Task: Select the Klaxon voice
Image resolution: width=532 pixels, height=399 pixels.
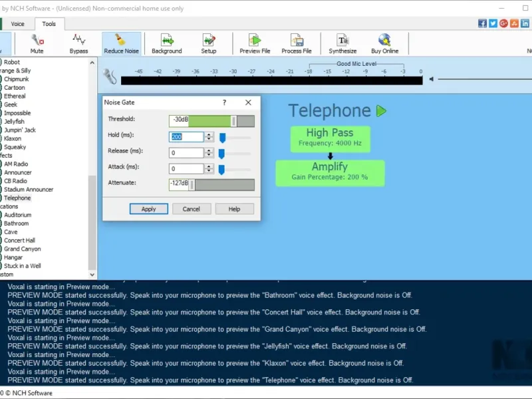Action: [x=13, y=138]
